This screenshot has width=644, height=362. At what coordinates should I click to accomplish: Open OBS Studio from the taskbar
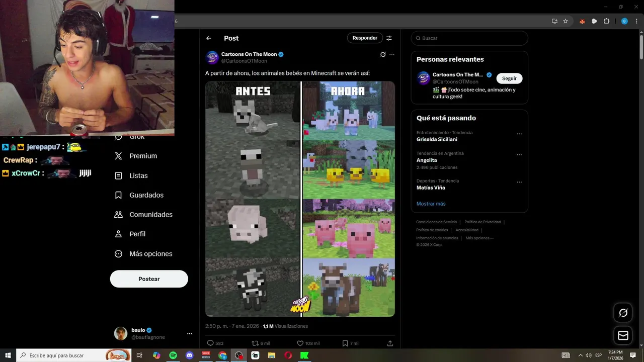coord(239,355)
